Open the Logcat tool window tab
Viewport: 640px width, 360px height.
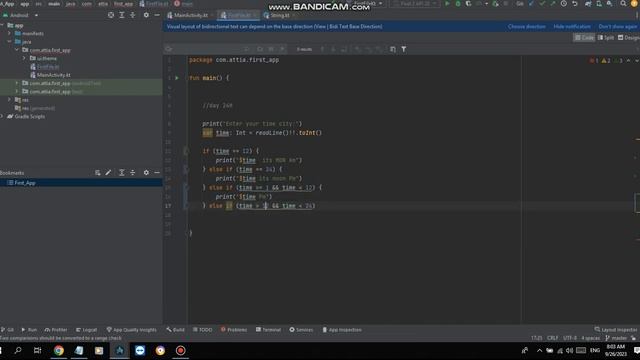87,330
